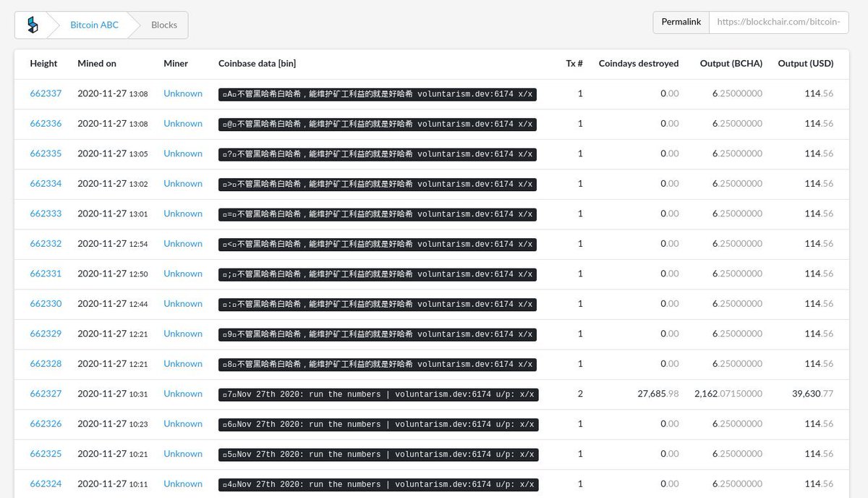The height and width of the screenshot is (498, 868).
Task: Click the Permalink button
Action: point(681,22)
